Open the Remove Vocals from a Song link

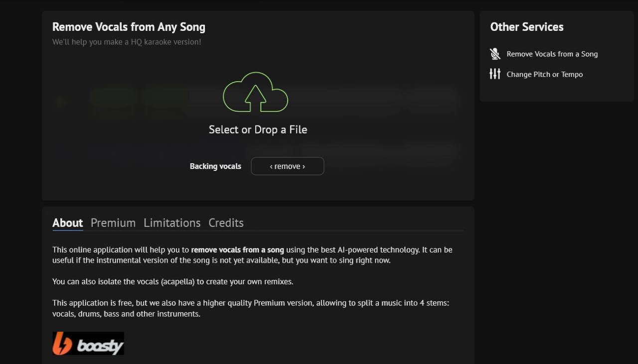tap(552, 54)
